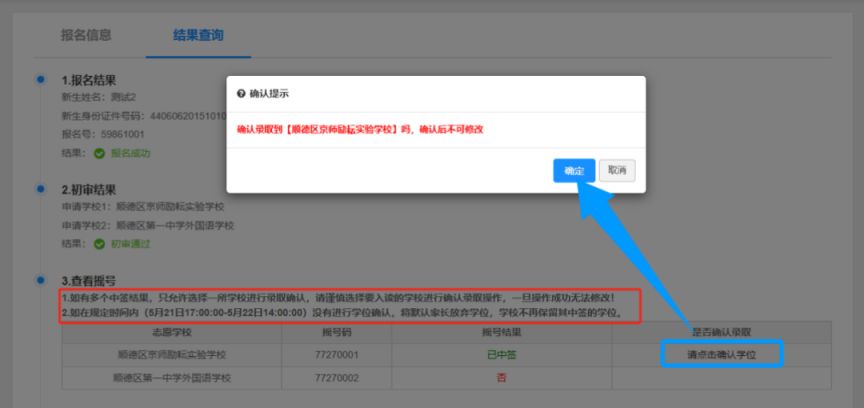Click the green check icon beside 初审通过
The height and width of the screenshot is (408, 864).
tap(99, 244)
